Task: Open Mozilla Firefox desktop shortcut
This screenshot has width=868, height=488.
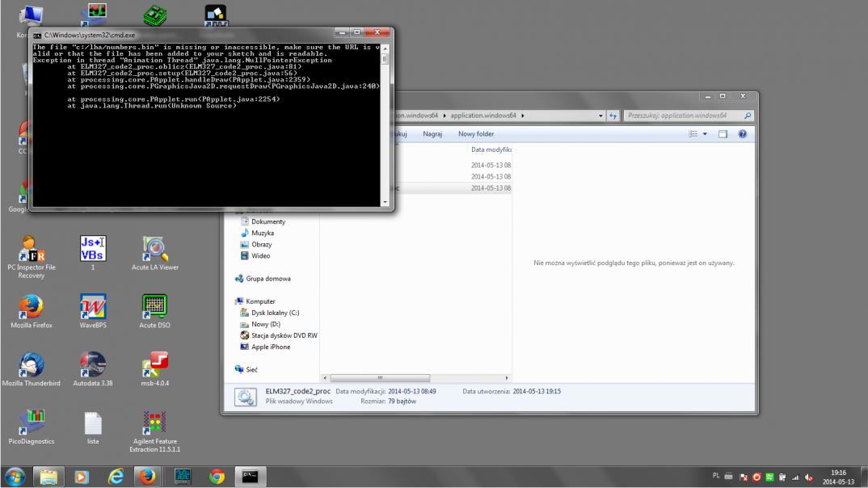Action: point(28,307)
